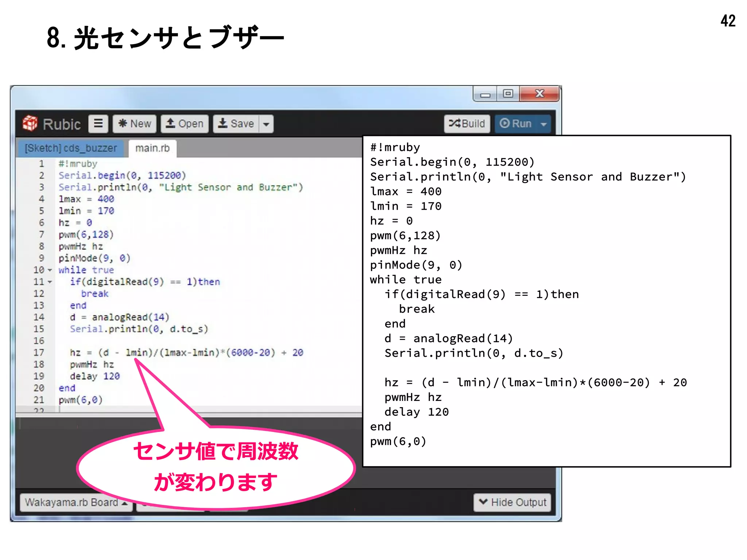Build the sketch with Build button
This screenshot has width=747, height=560.
point(467,124)
